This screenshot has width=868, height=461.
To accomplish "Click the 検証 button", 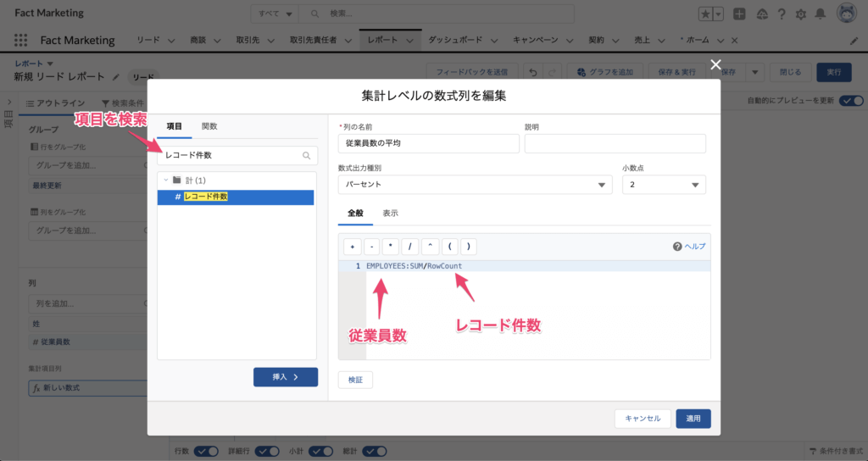I will (355, 380).
